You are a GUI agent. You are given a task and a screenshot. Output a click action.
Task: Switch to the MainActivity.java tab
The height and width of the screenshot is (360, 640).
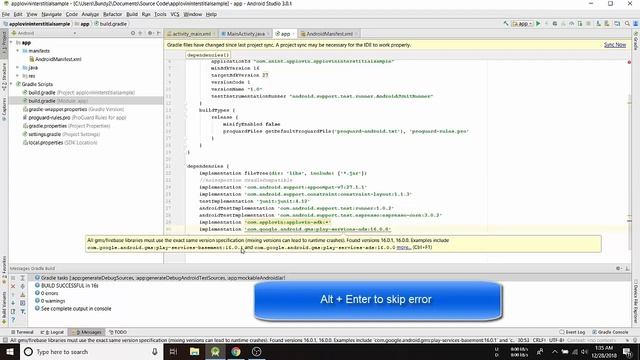click(245, 33)
